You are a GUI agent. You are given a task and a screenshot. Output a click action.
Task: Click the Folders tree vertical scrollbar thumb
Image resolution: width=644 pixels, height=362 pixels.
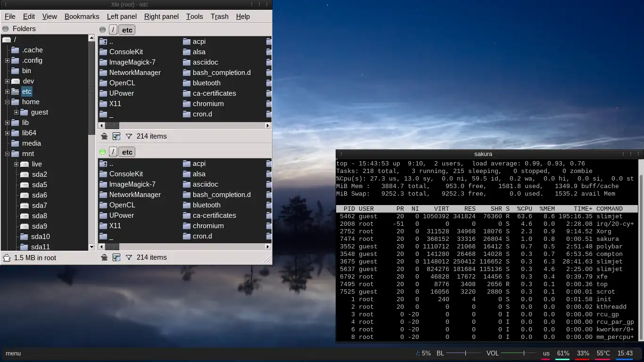[x=91, y=89]
